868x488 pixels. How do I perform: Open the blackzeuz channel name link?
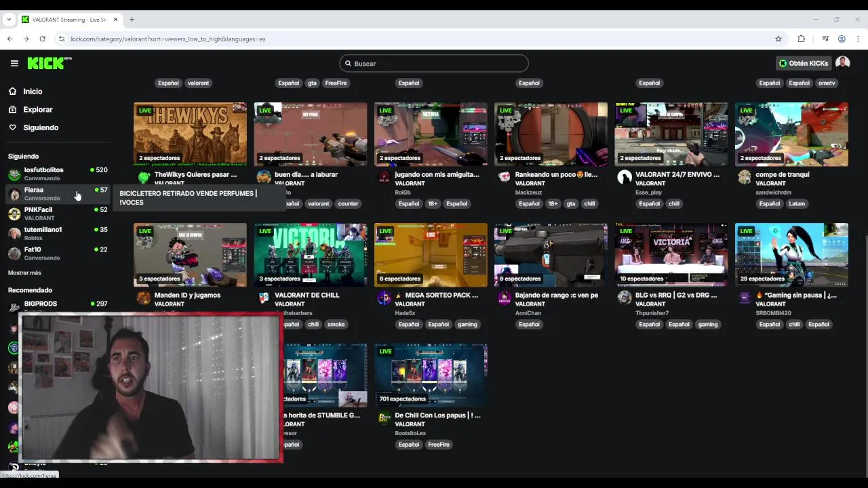coord(528,192)
